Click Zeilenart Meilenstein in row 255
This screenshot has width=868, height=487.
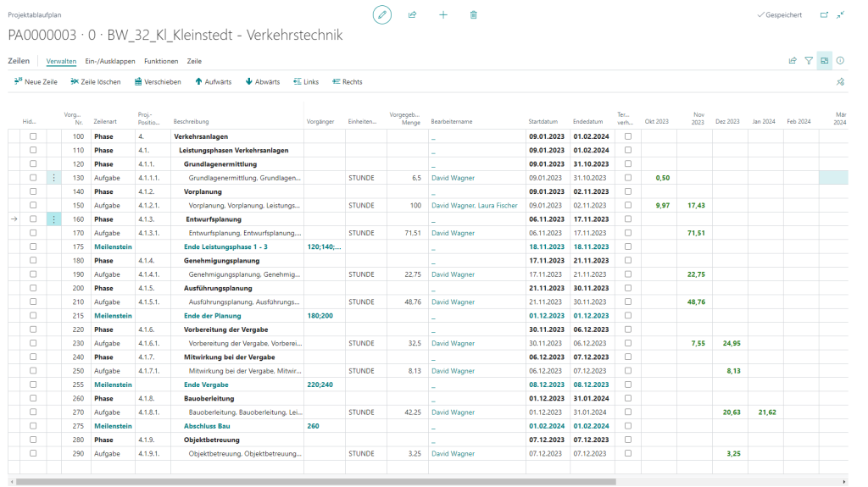113,385
